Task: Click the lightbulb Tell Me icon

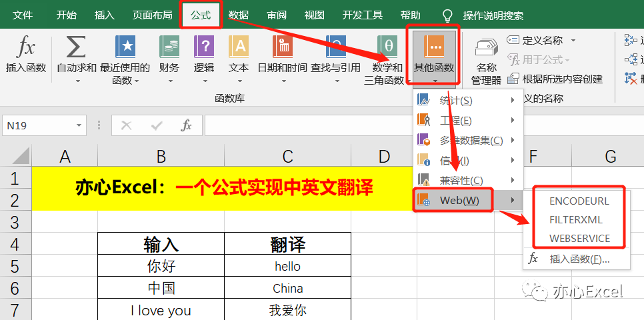Action: click(447, 15)
